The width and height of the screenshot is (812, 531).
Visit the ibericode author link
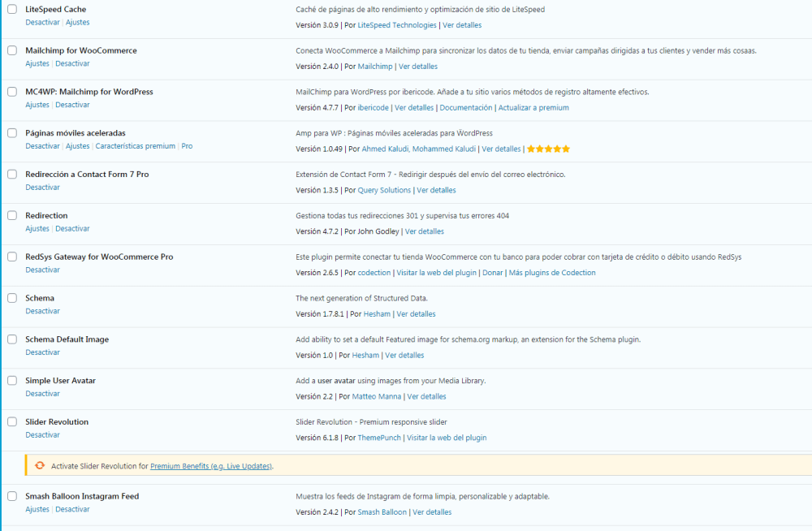[373, 108]
